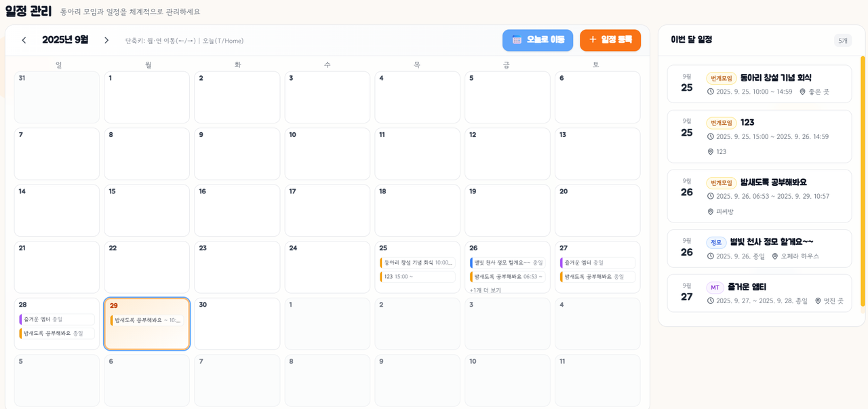Open 동아리 창설 기념 회식 event on day 25
868x409 pixels.
pyautogui.click(x=417, y=262)
